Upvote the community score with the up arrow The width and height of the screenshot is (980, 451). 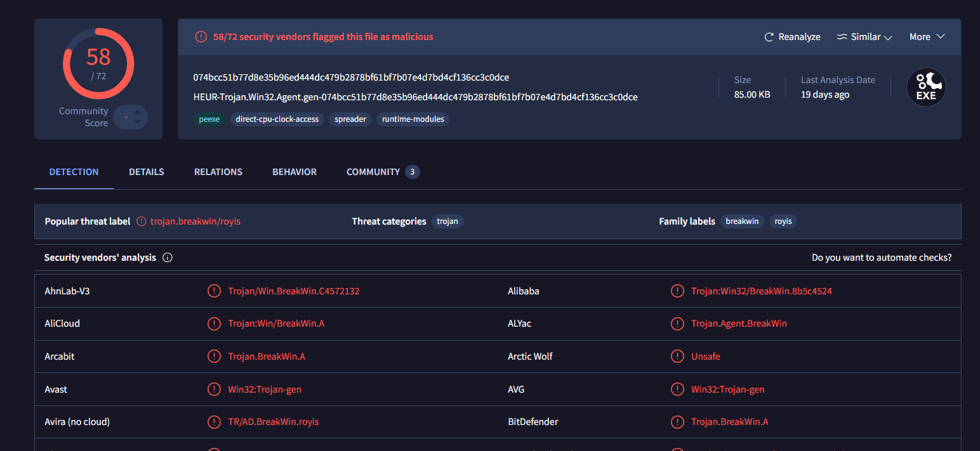click(x=138, y=112)
